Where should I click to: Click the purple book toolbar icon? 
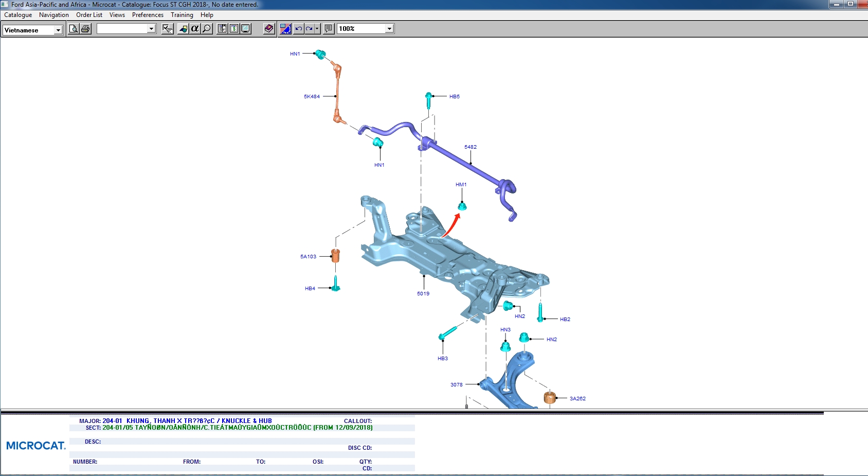(269, 29)
